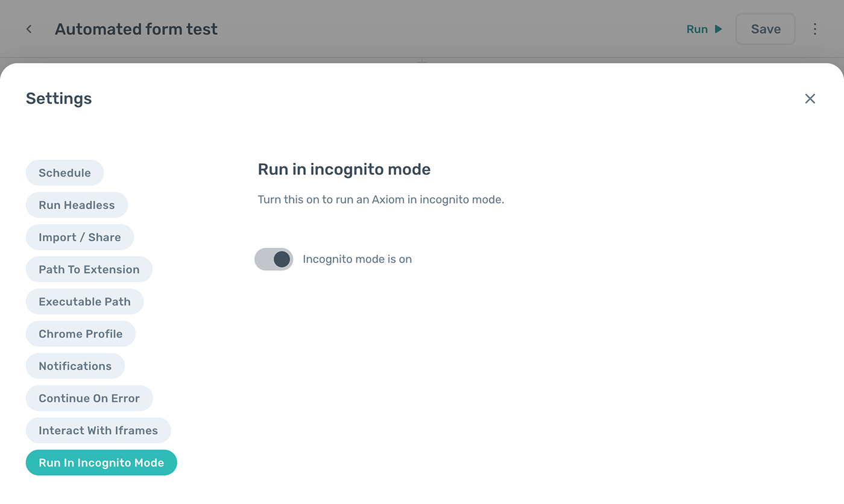
Task: Close the Settings panel
Action: pyautogui.click(x=810, y=99)
